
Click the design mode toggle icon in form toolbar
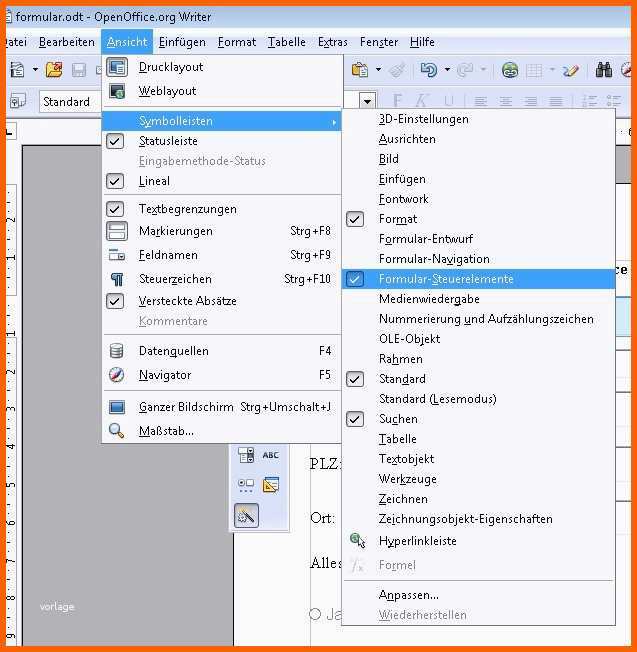pyautogui.click(x=246, y=516)
